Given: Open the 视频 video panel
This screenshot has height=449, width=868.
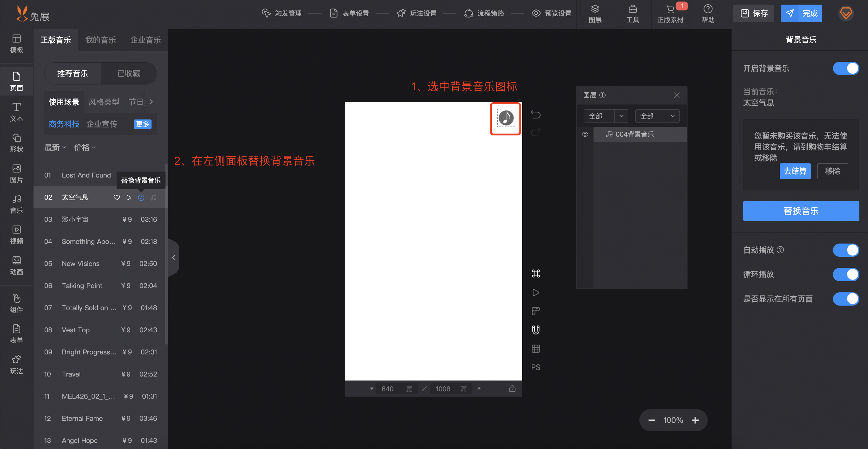Looking at the screenshot, I should tap(17, 235).
